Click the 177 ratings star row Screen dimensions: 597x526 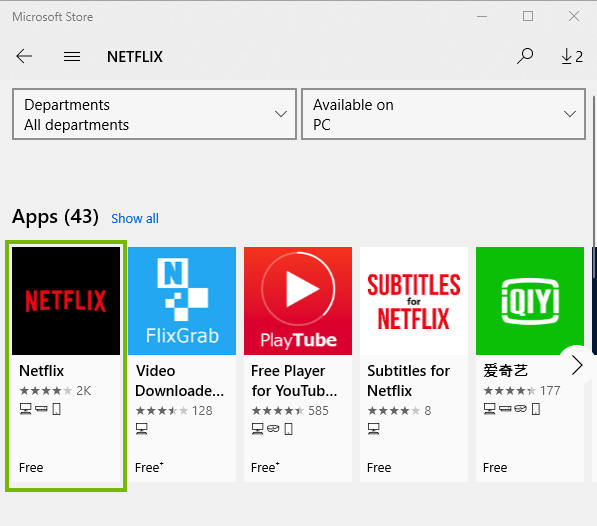point(522,391)
